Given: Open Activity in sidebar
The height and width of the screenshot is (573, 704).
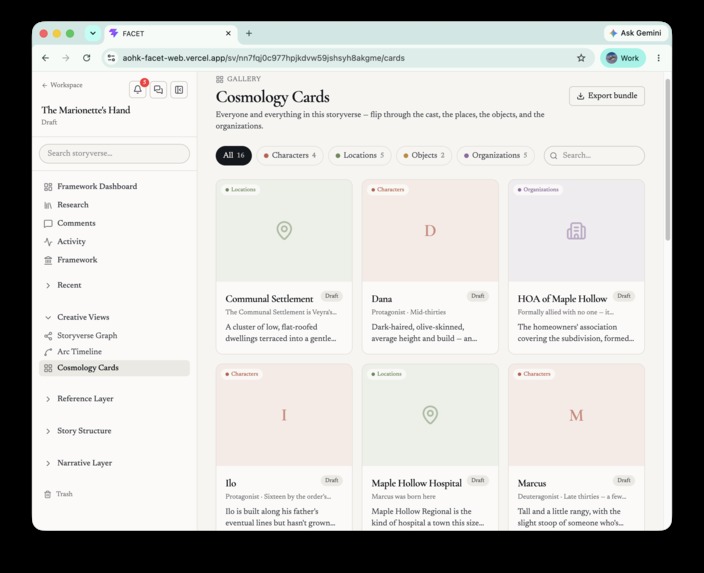Looking at the screenshot, I should pyautogui.click(x=114, y=242).
